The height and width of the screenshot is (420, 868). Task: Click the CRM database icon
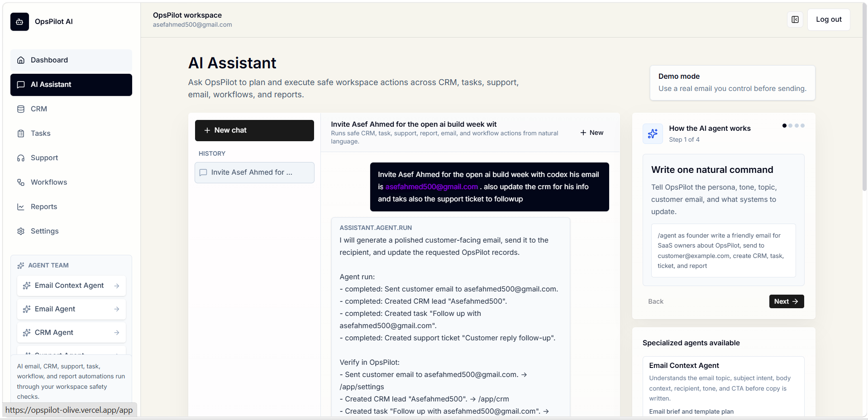click(21, 109)
